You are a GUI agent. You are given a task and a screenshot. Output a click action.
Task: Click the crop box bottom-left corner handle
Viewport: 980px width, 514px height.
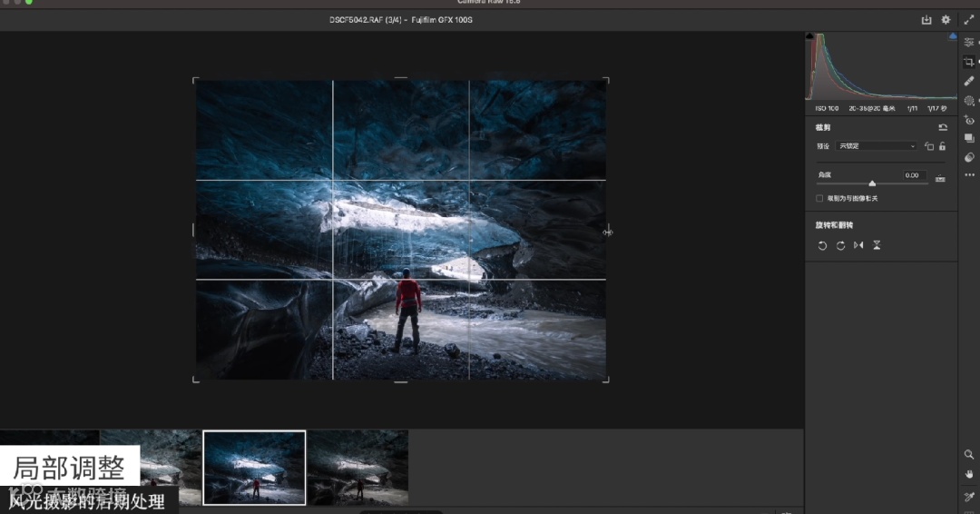[x=196, y=379]
